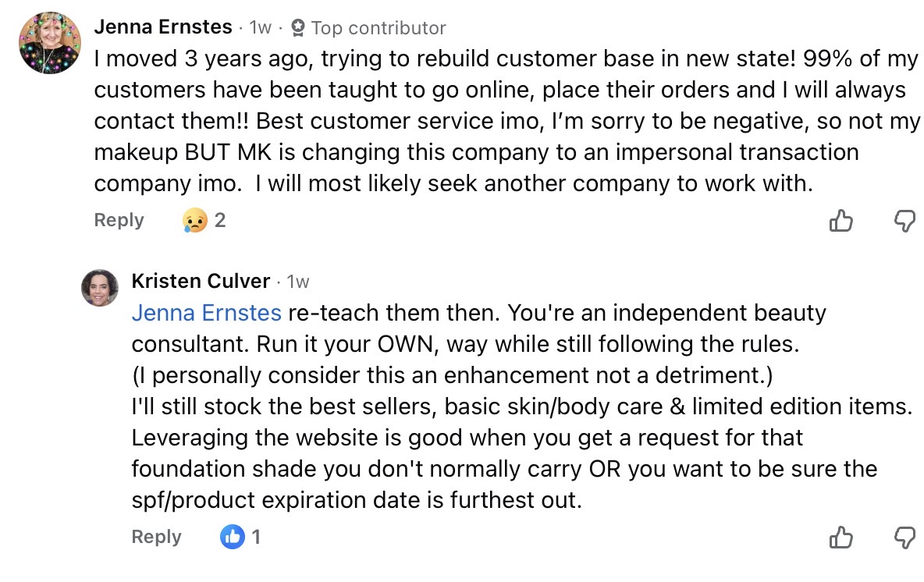Click the blue Jenna Ernstes mention in reply
The image size is (924, 582).
click(x=206, y=313)
